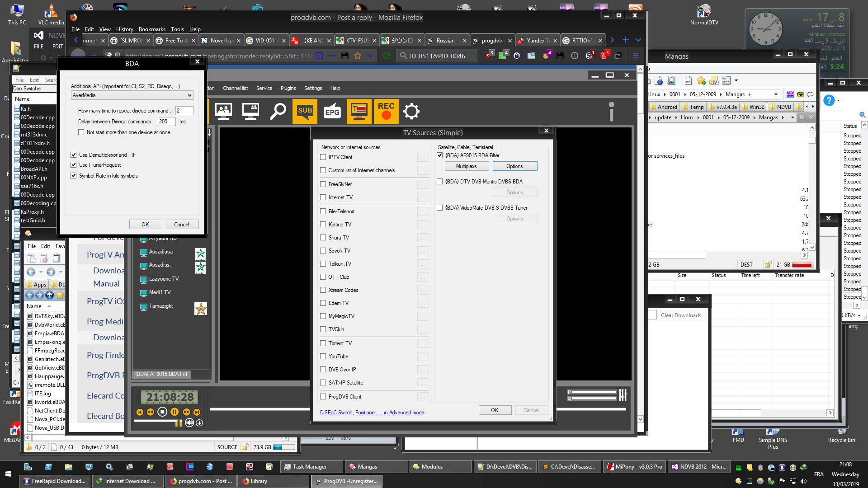Image resolution: width=868 pixels, height=488 pixels.
Task: Expand the AverMedia Additional API dropdown
Action: [x=189, y=95]
